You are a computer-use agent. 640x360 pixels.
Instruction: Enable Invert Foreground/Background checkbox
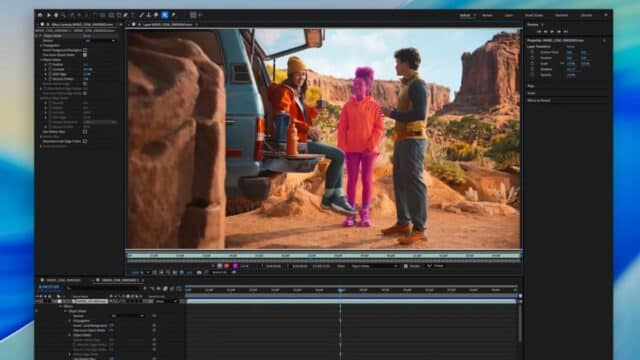click(x=85, y=50)
